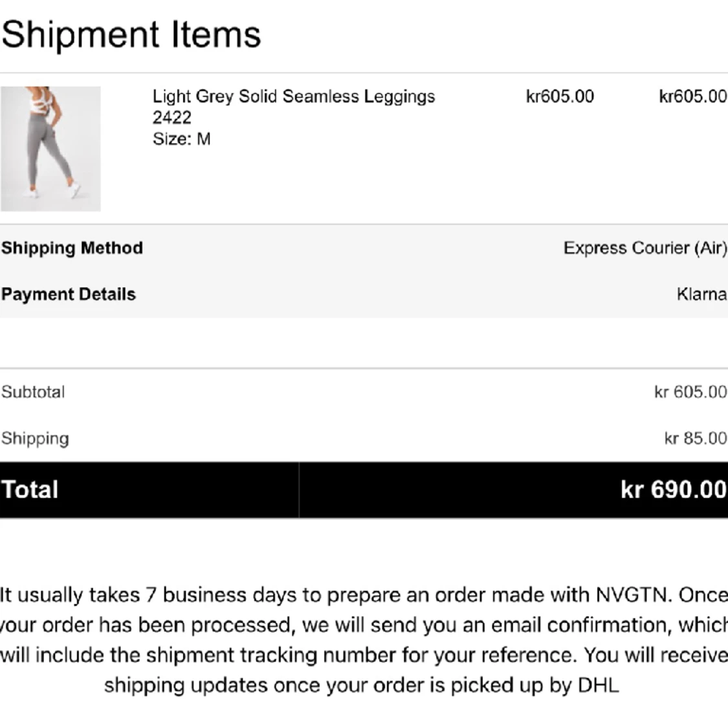Click the Shipping Method label

coord(72,248)
